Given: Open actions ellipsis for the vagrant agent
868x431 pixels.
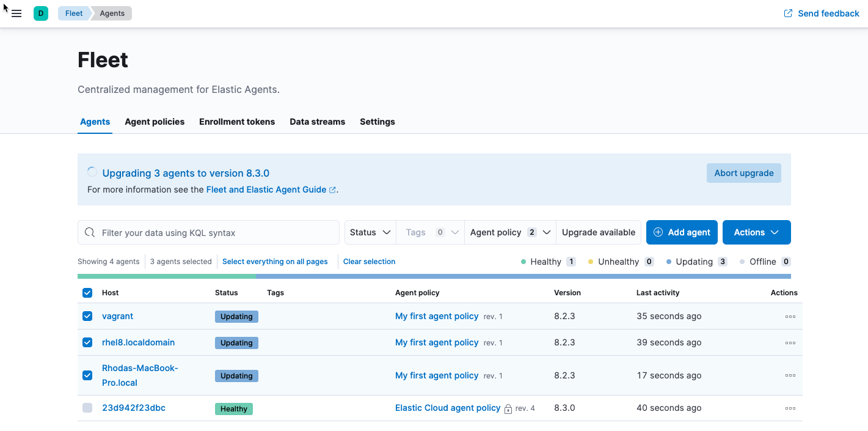Looking at the screenshot, I should 790,316.
